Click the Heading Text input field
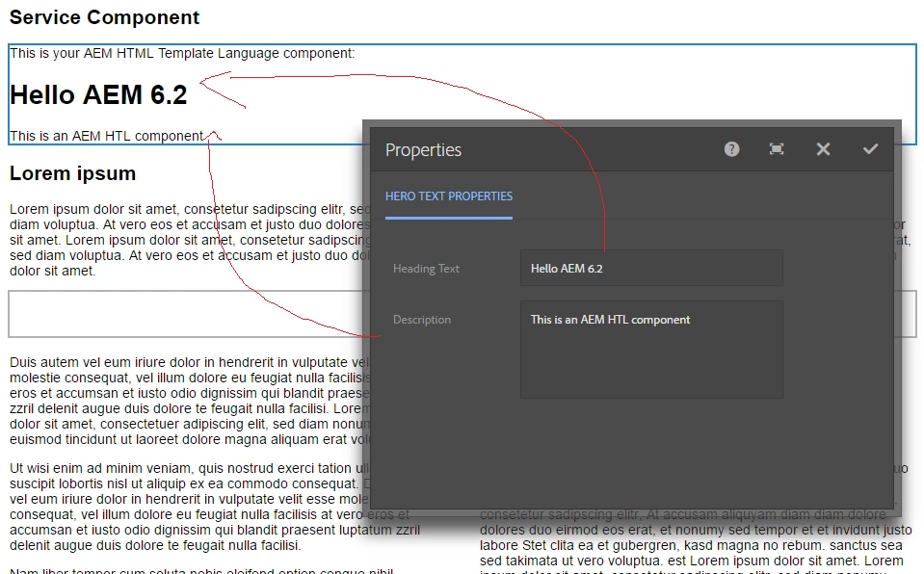This screenshot has height=574, width=924. tap(651, 268)
